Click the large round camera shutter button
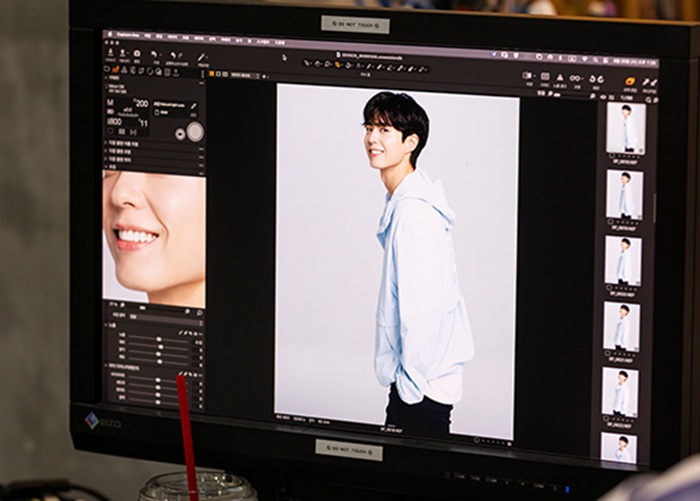This screenshot has height=501, width=700. pyautogui.click(x=194, y=132)
